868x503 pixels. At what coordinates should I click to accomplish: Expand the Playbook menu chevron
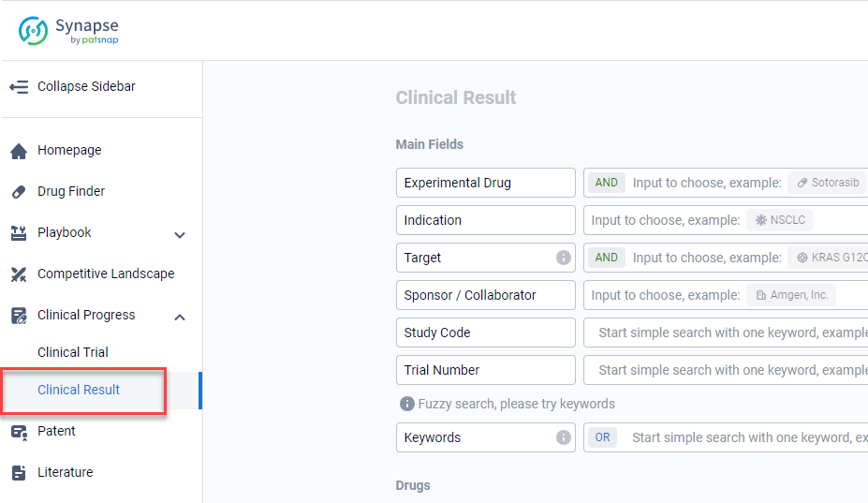click(180, 234)
